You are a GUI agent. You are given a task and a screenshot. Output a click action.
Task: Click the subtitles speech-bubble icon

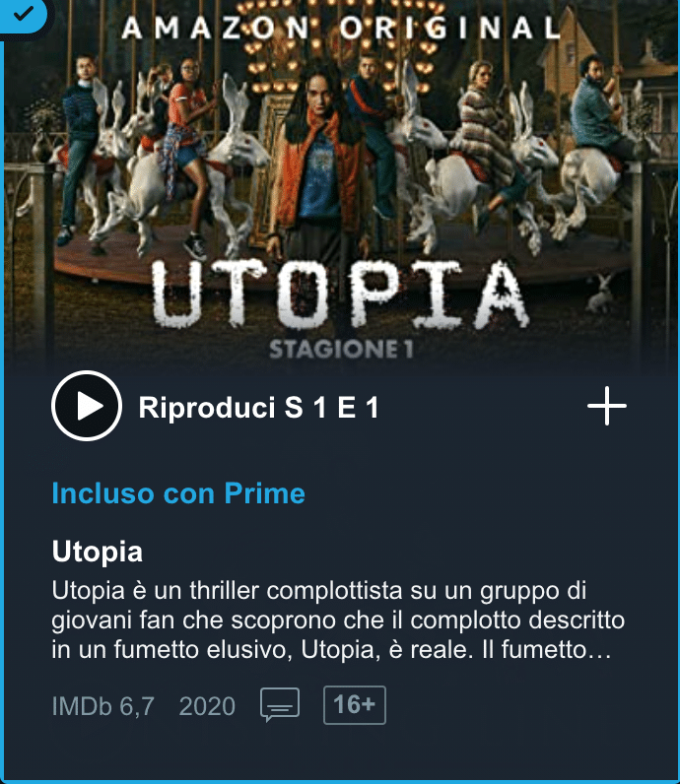pos(280,704)
